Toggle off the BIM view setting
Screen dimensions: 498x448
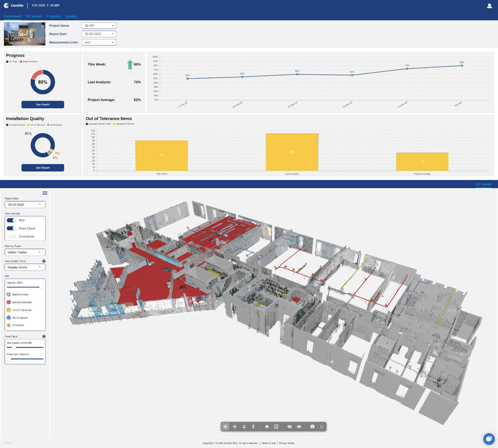pos(11,220)
